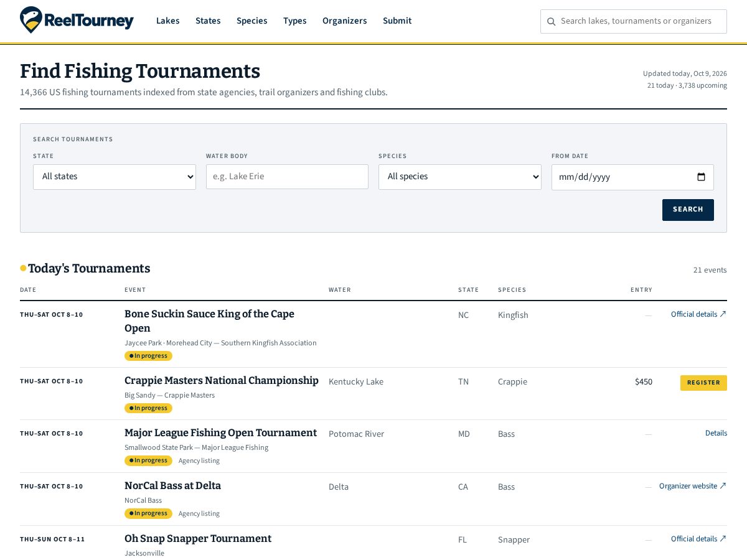Click the Snapper species cell

(514, 539)
